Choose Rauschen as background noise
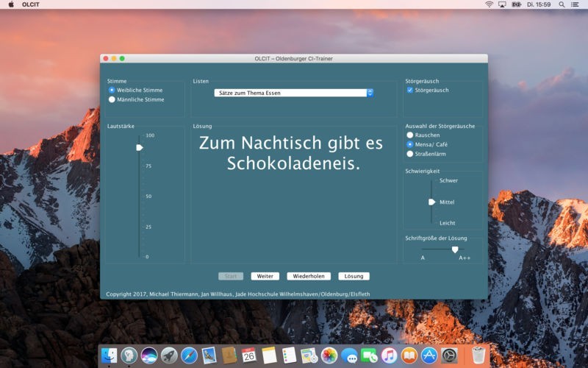 point(410,135)
